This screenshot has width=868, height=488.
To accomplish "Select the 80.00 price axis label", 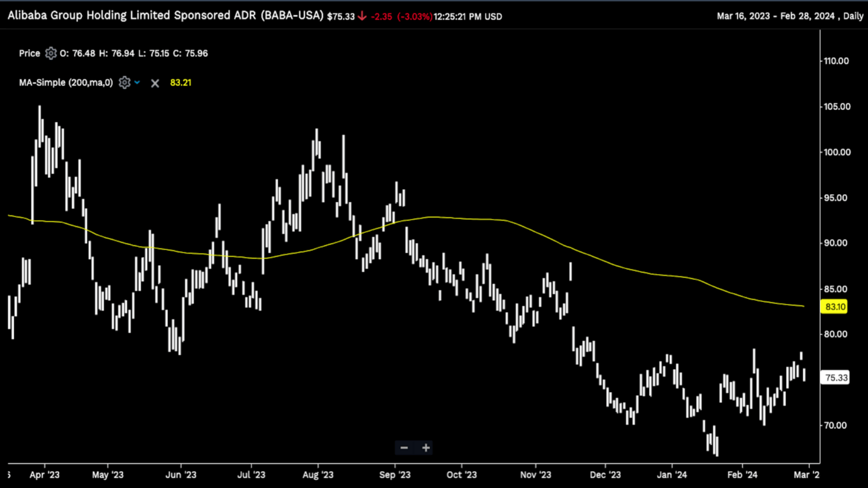I will 836,334.
